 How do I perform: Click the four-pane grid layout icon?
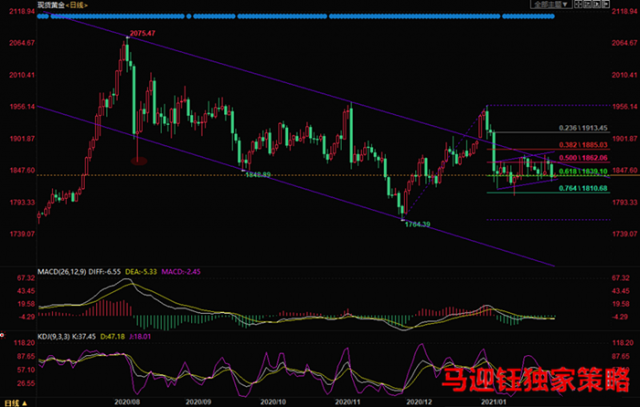tap(578, 4)
